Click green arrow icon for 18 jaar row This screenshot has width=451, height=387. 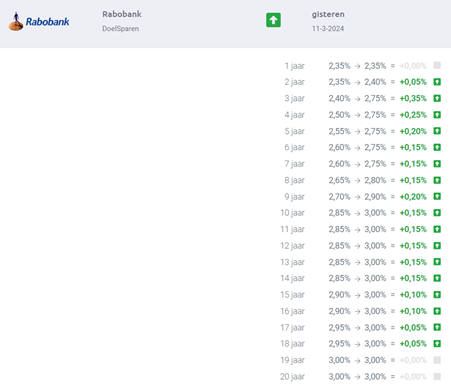tap(437, 344)
